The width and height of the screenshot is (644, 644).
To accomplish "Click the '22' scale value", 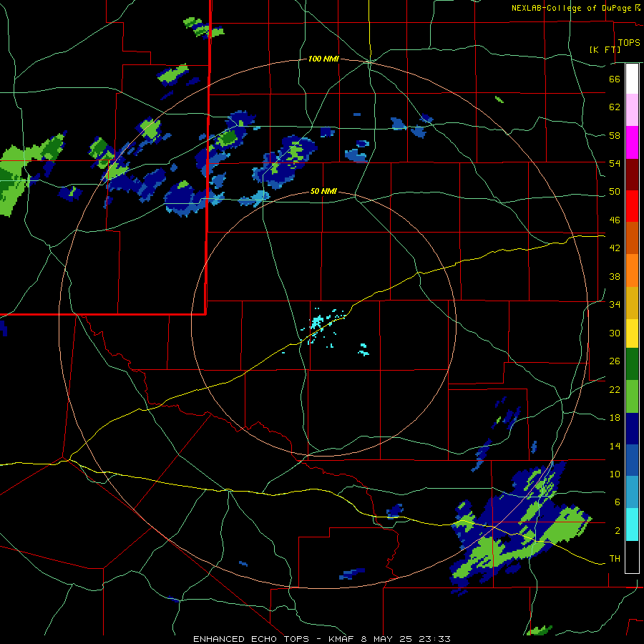I will (x=615, y=390).
